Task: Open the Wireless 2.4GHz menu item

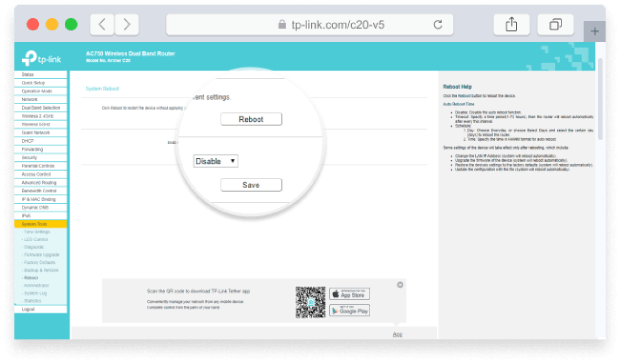Action: pos(41,116)
